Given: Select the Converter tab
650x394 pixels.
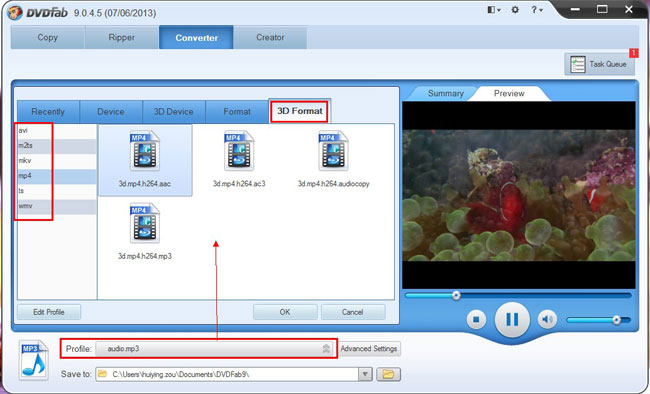Looking at the screenshot, I should (196, 37).
